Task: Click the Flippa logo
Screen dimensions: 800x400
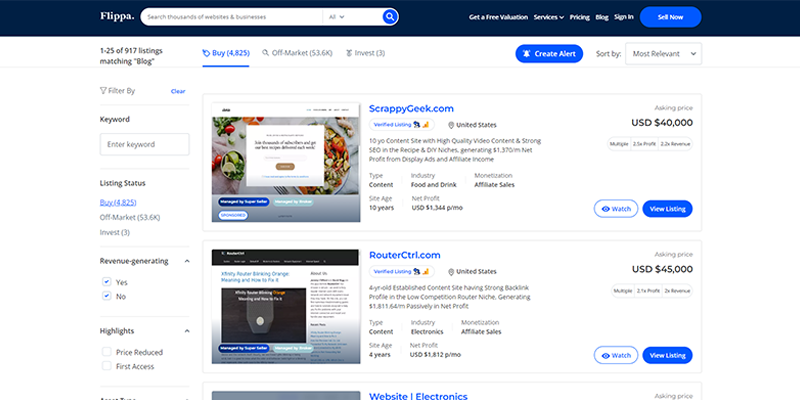Action: (117, 16)
